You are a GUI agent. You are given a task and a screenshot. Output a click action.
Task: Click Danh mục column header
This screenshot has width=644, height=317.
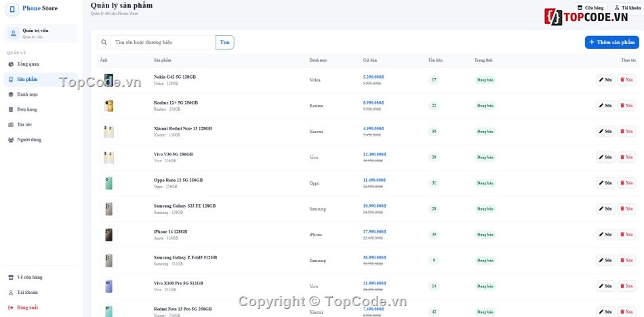pos(319,60)
